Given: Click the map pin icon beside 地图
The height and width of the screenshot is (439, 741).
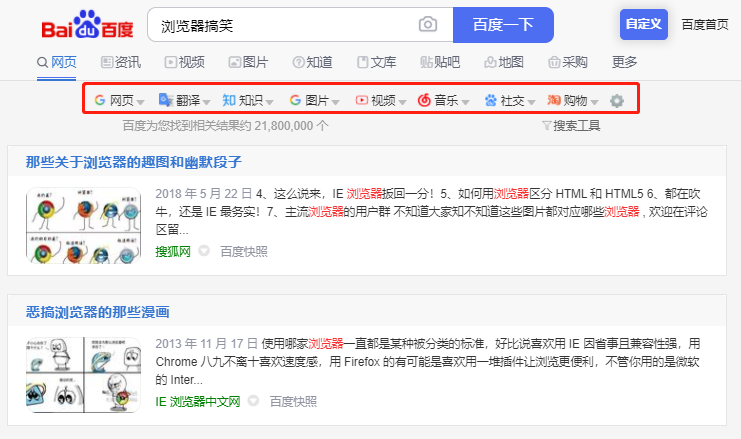Looking at the screenshot, I should coord(490,62).
